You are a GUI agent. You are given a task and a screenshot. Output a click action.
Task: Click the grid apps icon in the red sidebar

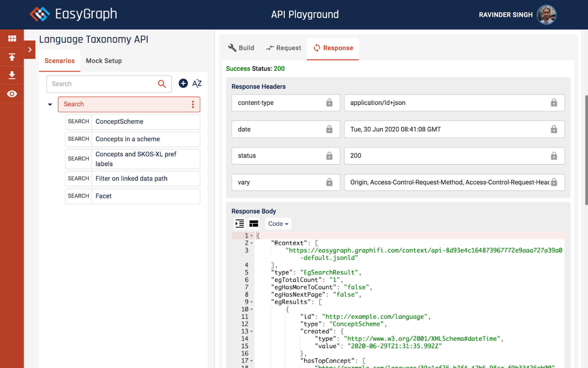tap(12, 38)
